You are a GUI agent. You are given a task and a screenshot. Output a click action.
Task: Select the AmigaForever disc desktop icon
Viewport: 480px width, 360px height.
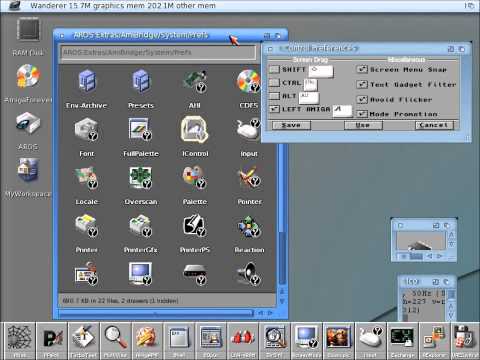(29, 76)
